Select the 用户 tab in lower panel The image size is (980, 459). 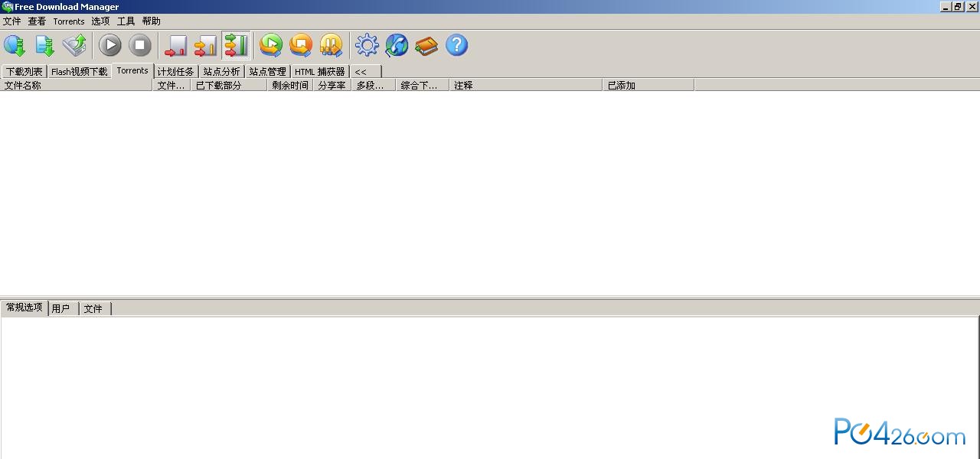point(64,309)
